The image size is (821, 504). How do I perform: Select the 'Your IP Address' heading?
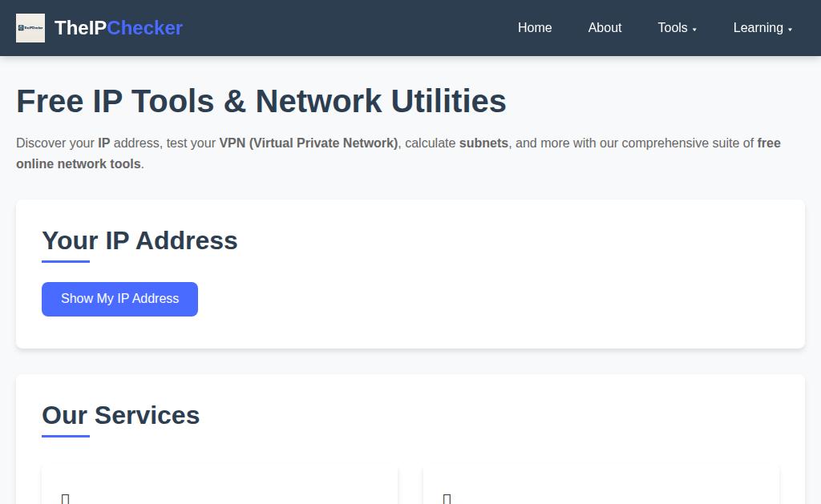(140, 240)
